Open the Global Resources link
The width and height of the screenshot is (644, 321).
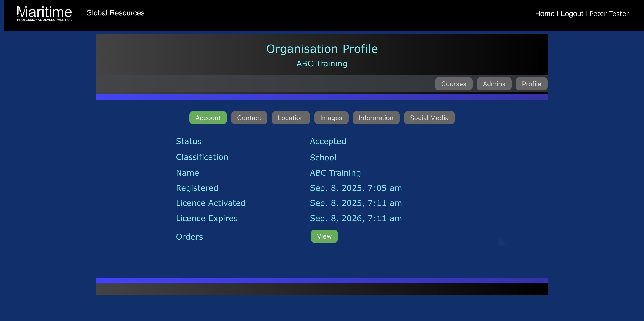tap(115, 13)
